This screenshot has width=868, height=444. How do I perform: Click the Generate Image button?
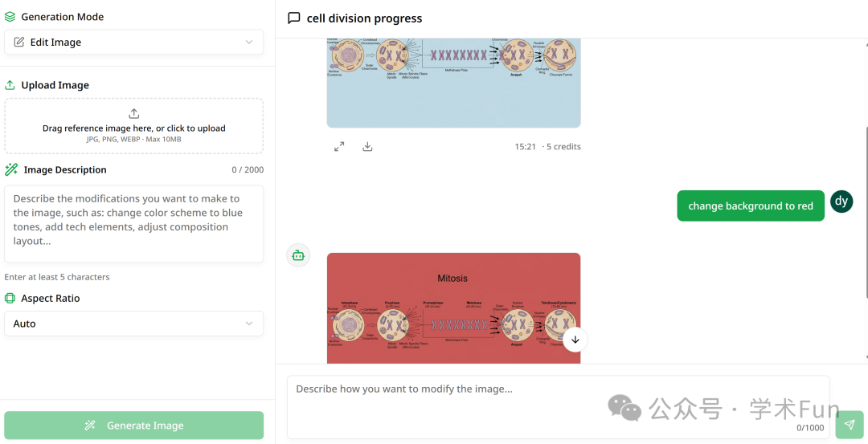click(134, 426)
